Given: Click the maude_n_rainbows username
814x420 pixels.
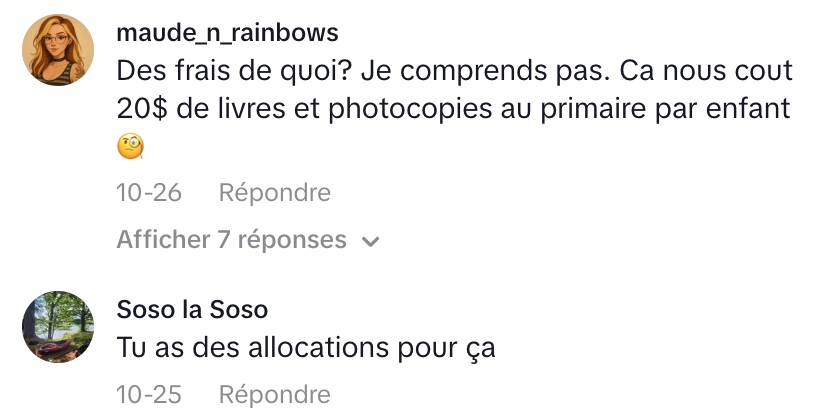Looking at the screenshot, I should click(227, 33).
